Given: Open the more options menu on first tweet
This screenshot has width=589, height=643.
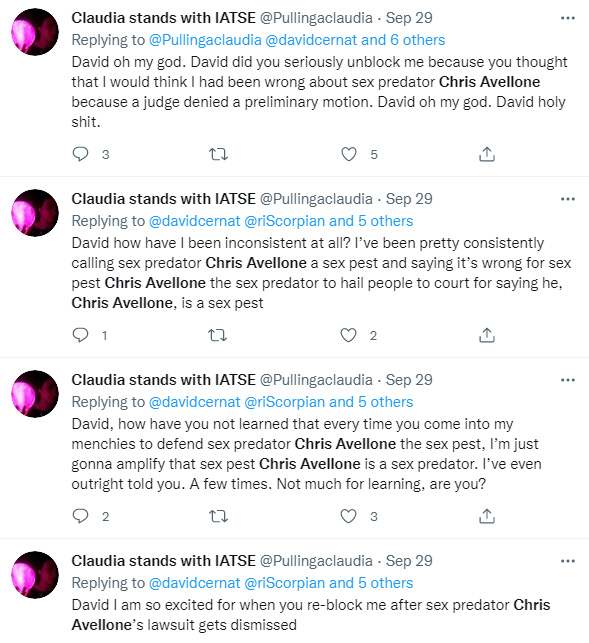Looking at the screenshot, I should (x=568, y=18).
